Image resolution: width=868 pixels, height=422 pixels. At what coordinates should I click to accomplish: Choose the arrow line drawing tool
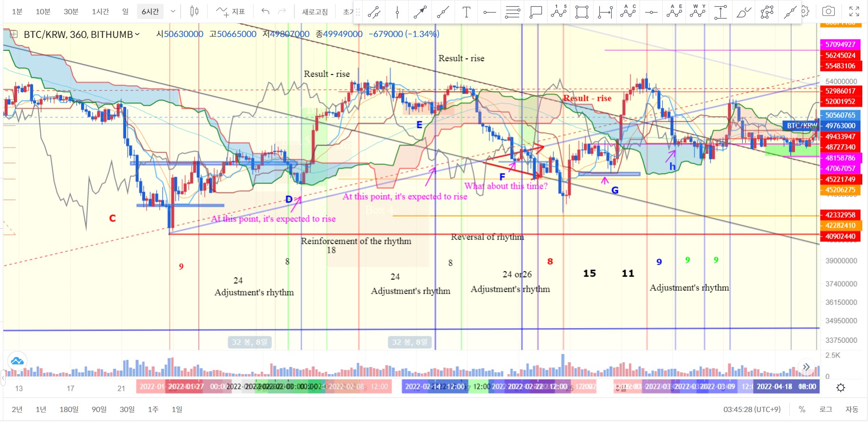tap(420, 12)
